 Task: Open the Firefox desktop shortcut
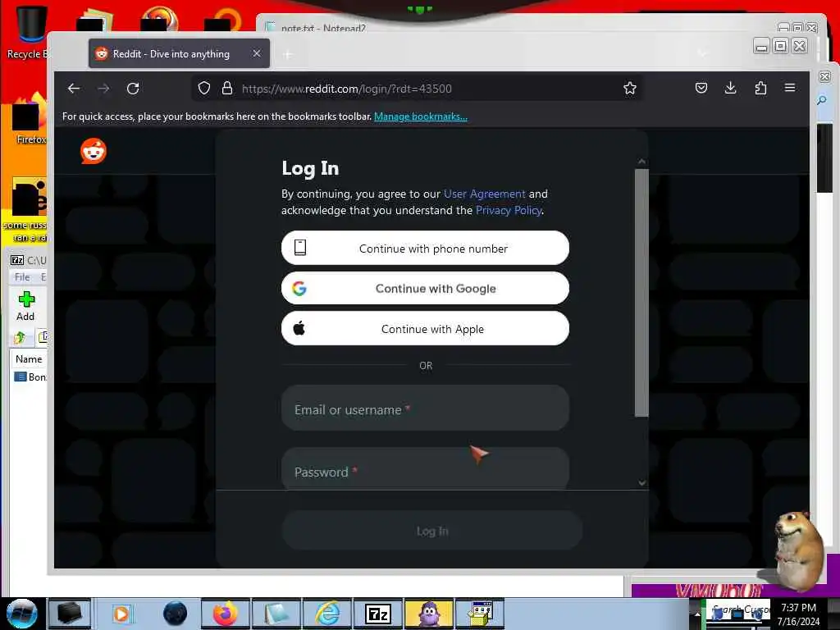click(x=30, y=121)
